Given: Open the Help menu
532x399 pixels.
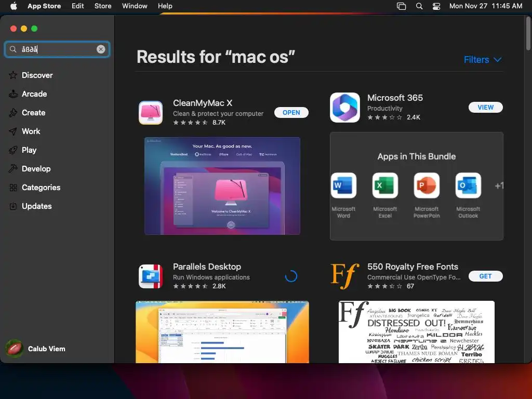Looking at the screenshot, I should click(x=165, y=6).
